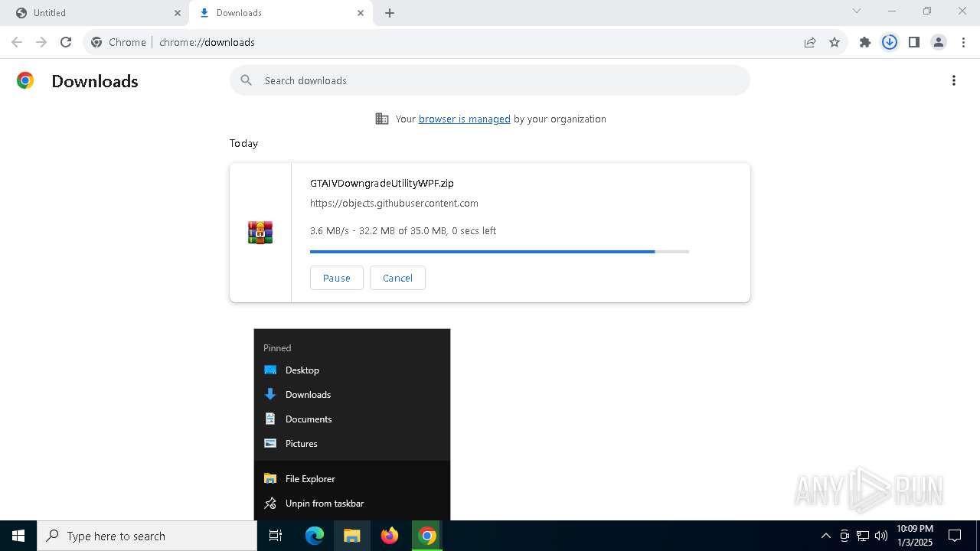The image size is (980, 551).
Task: Open the Downloads page more actions menu
Action: [954, 80]
